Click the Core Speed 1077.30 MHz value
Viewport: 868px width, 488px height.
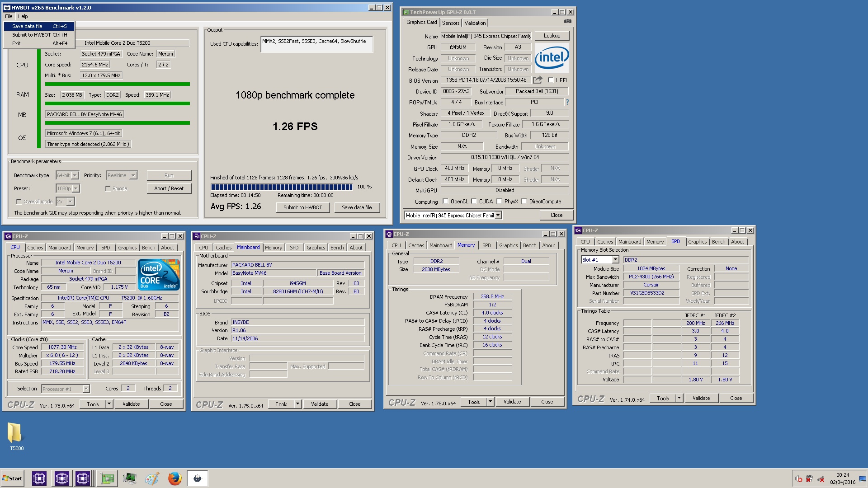click(x=62, y=347)
